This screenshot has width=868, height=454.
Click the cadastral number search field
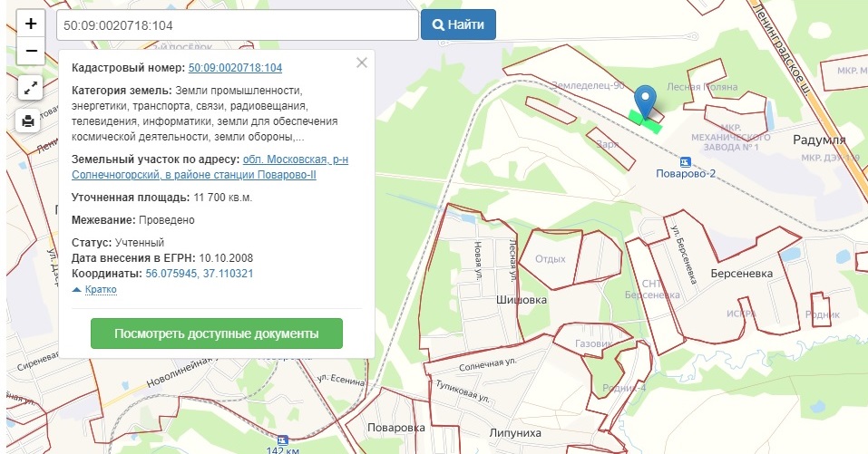237,25
